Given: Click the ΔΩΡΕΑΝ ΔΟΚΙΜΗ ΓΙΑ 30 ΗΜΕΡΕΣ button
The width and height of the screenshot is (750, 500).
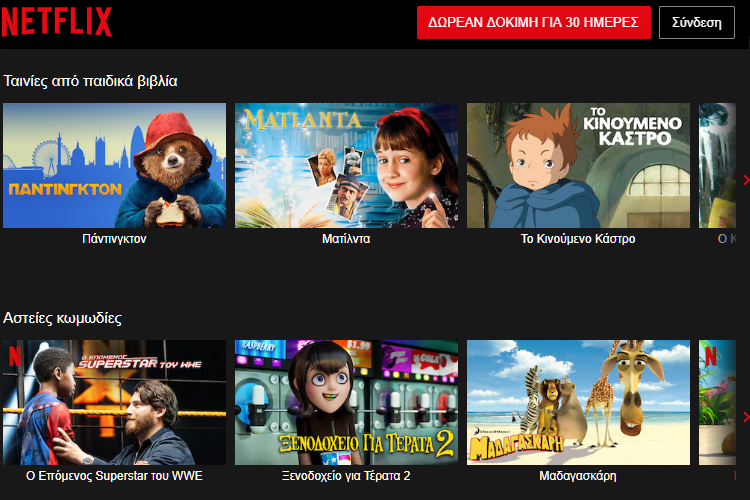Looking at the screenshot, I should 534,22.
